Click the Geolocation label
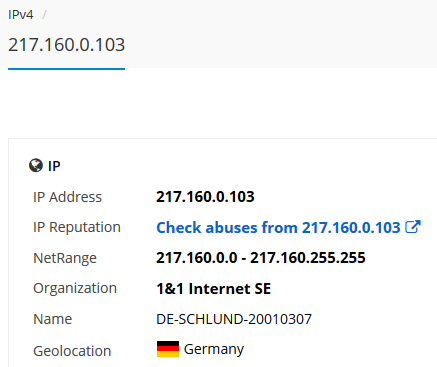The width and height of the screenshot is (437, 367). tap(72, 351)
